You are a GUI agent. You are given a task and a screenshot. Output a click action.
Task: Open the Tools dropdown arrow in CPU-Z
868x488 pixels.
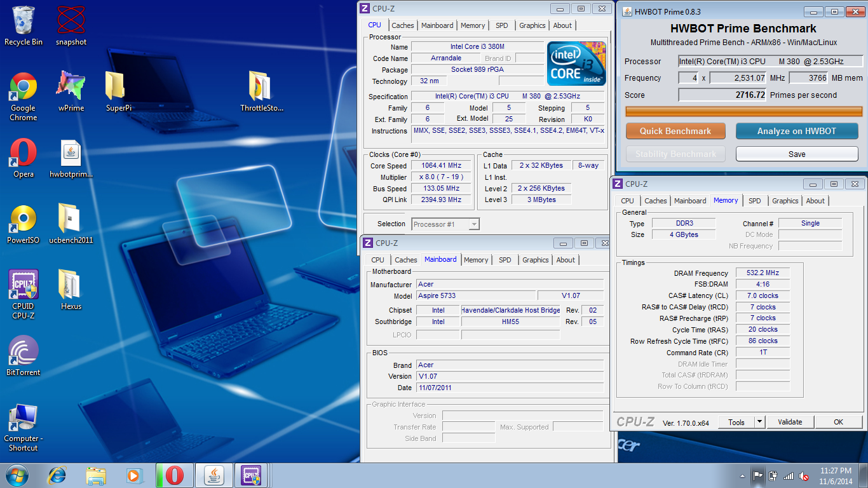point(759,422)
